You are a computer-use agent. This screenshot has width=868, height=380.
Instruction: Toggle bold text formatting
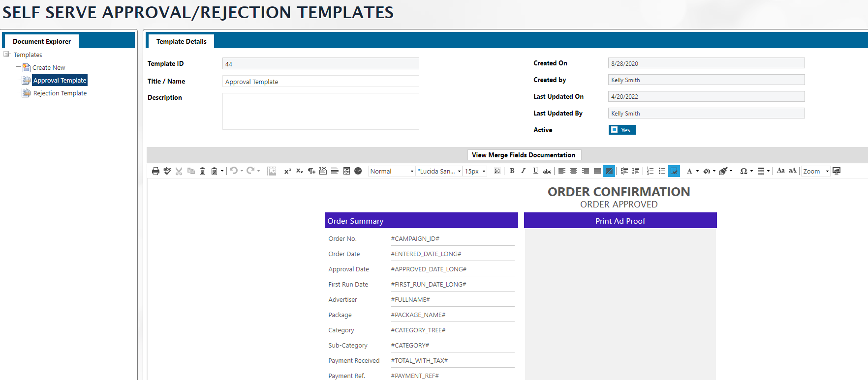pos(512,171)
